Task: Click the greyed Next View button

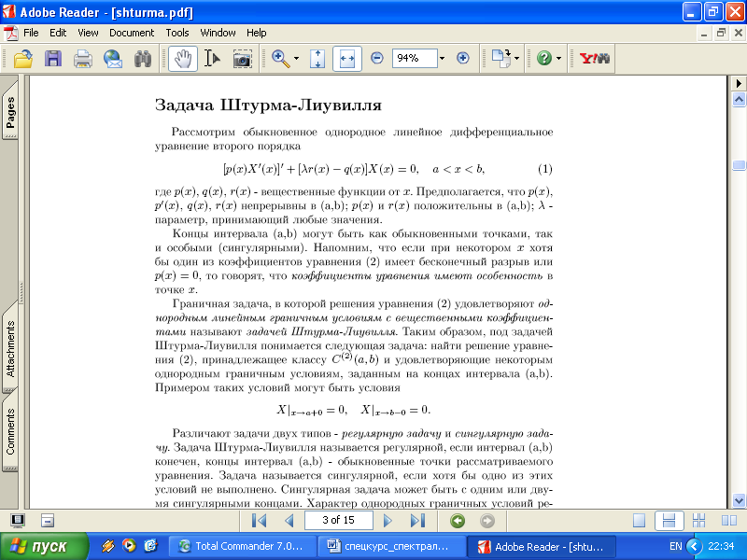Action: pyautogui.click(x=486, y=521)
